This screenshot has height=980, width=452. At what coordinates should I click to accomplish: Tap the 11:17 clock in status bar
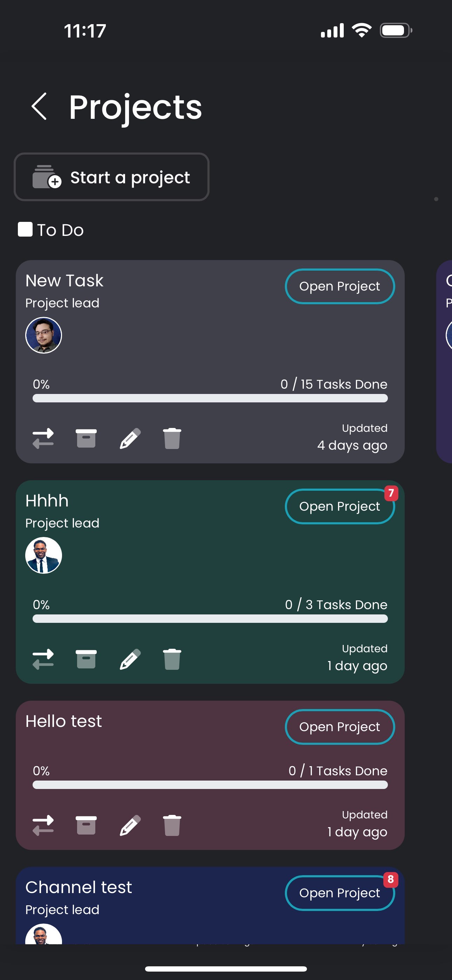click(85, 31)
